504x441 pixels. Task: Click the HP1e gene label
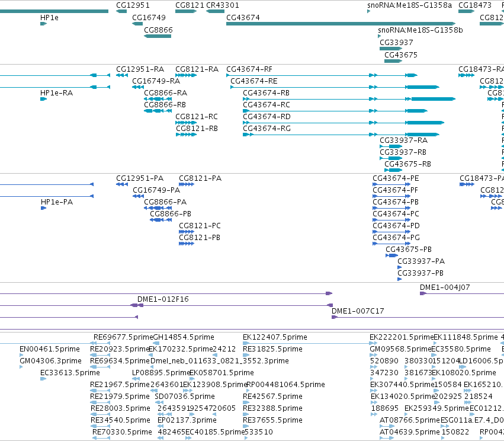49,18
